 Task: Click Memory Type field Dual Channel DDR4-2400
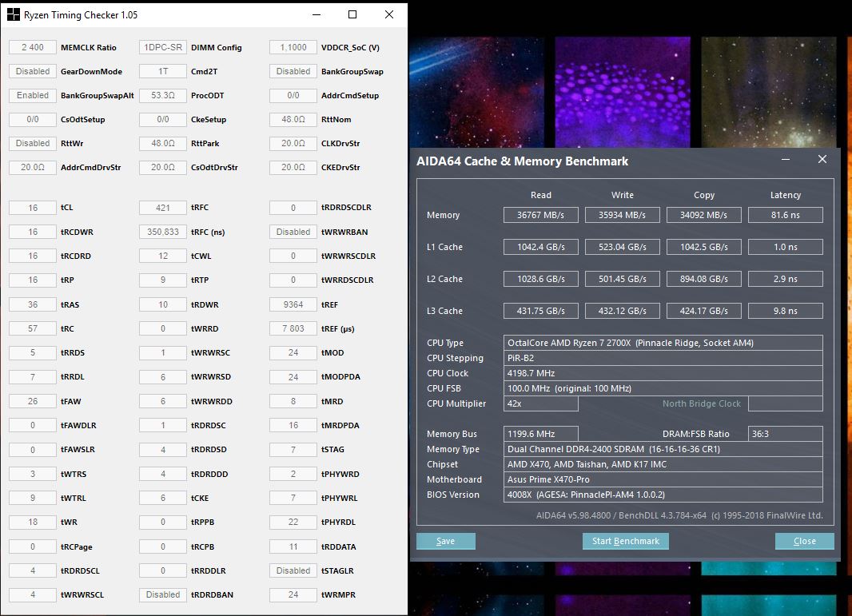(663, 449)
